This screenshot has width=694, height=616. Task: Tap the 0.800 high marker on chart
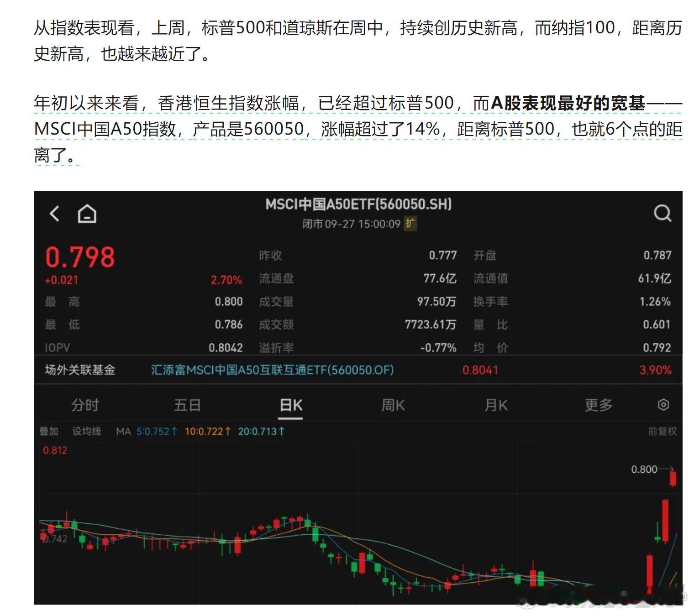(644, 469)
